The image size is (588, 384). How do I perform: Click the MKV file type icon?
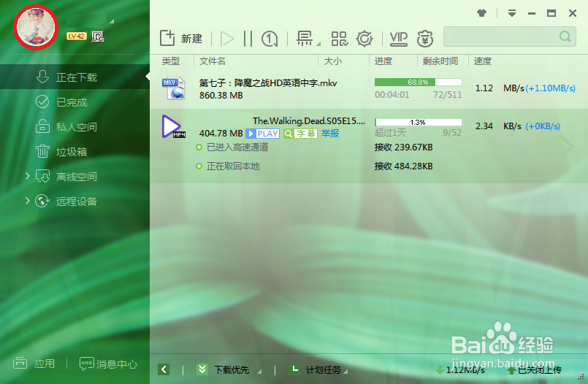click(174, 88)
